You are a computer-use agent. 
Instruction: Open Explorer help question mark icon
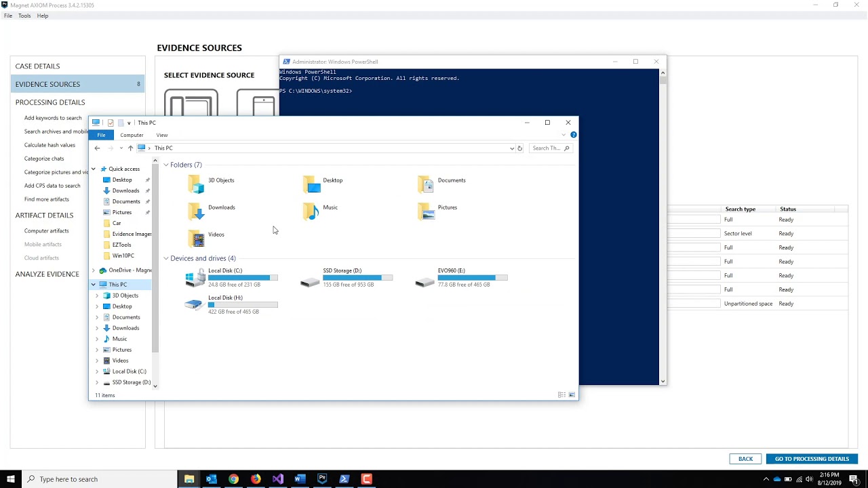pos(573,135)
